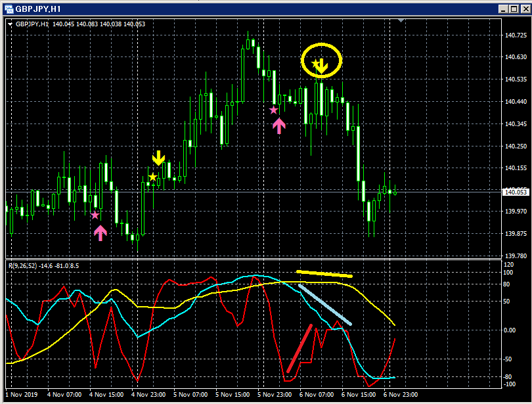Click the gray chart shift triangle marker
The image size is (532, 404).
pyautogui.click(x=401, y=20)
